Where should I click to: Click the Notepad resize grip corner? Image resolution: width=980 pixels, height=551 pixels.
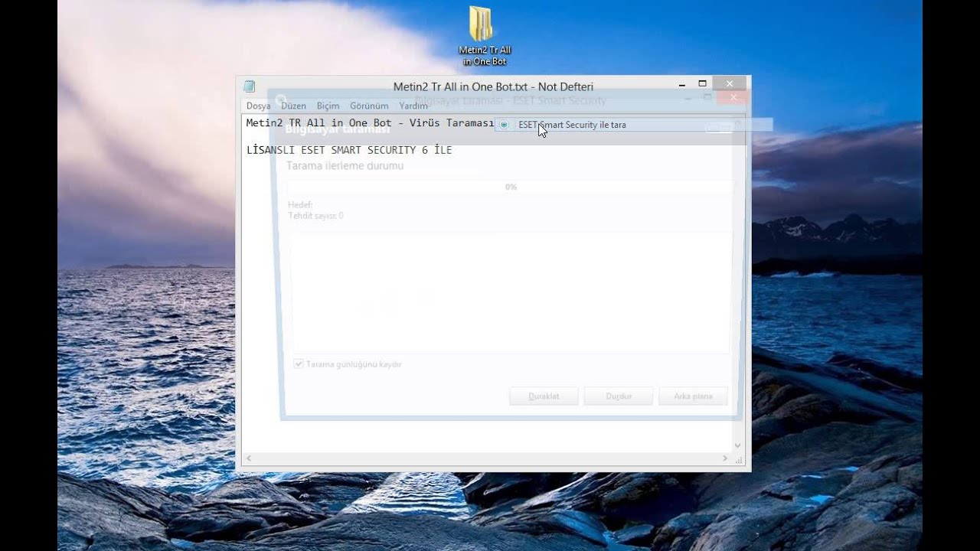point(740,460)
